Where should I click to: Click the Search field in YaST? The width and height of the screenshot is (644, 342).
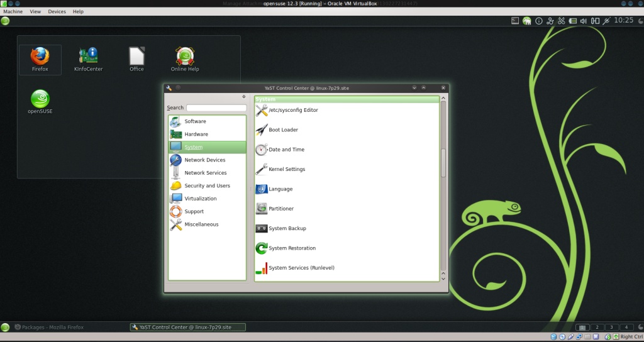tap(216, 108)
